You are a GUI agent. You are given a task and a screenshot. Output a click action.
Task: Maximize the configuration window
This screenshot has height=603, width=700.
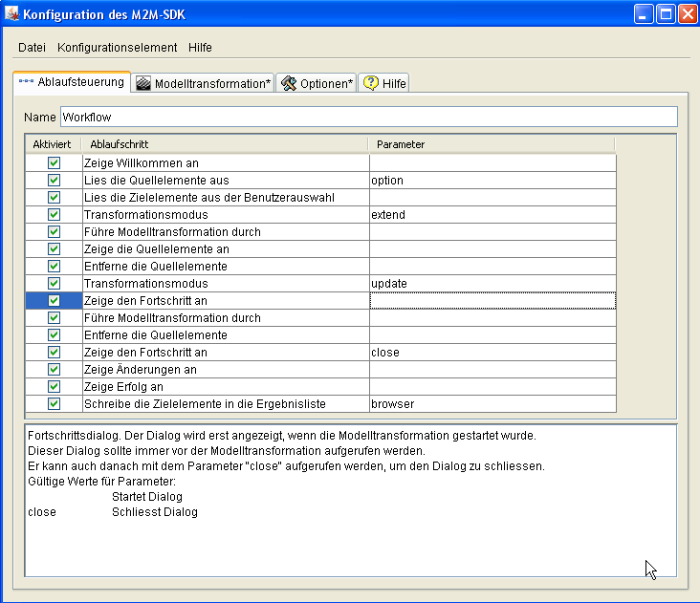coord(664,13)
